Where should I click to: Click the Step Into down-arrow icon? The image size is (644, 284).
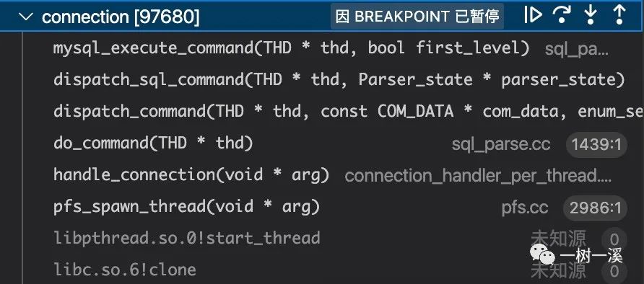(591, 15)
